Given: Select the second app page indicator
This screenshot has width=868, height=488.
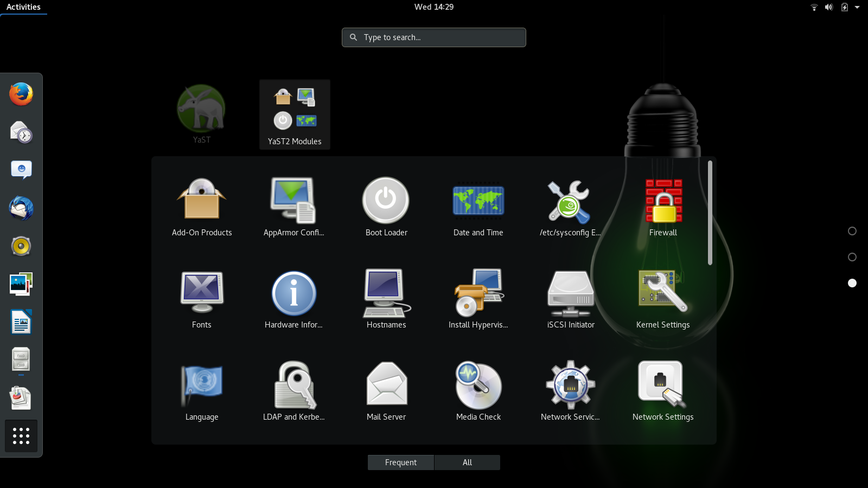Looking at the screenshot, I should 852,257.
